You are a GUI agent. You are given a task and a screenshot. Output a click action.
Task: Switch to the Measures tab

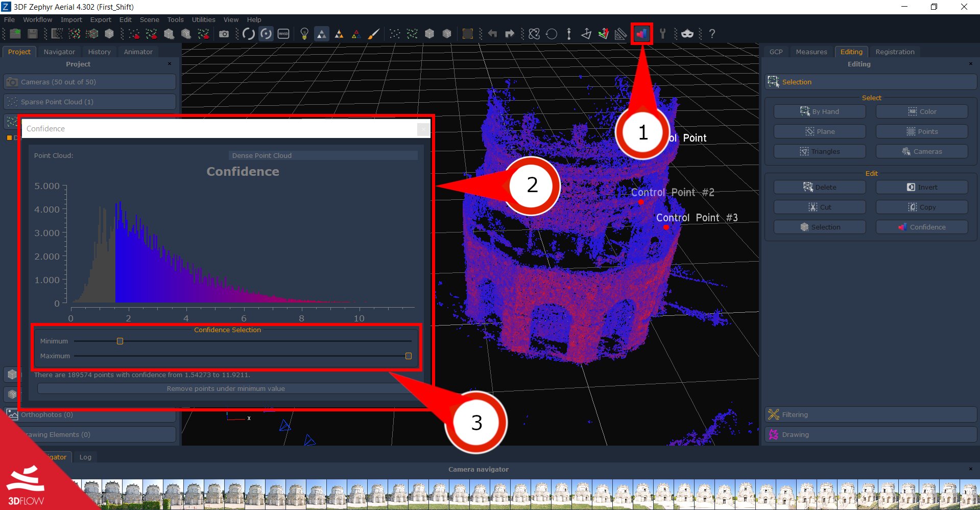pos(811,52)
